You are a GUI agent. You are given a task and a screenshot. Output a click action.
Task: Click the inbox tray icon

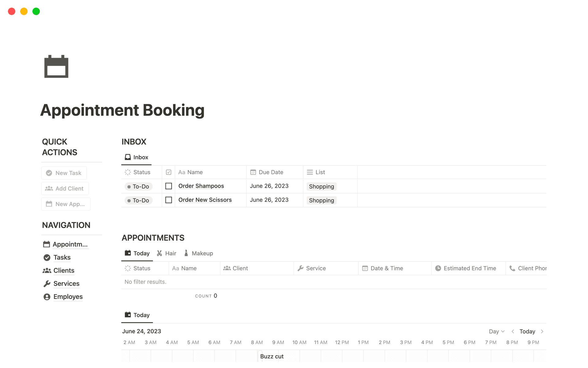pyautogui.click(x=128, y=157)
